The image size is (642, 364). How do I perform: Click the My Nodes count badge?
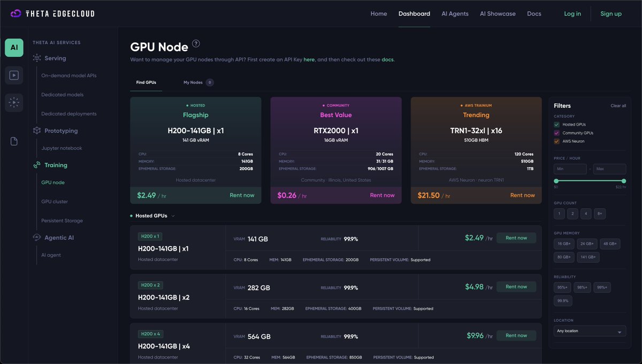(x=210, y=82)
